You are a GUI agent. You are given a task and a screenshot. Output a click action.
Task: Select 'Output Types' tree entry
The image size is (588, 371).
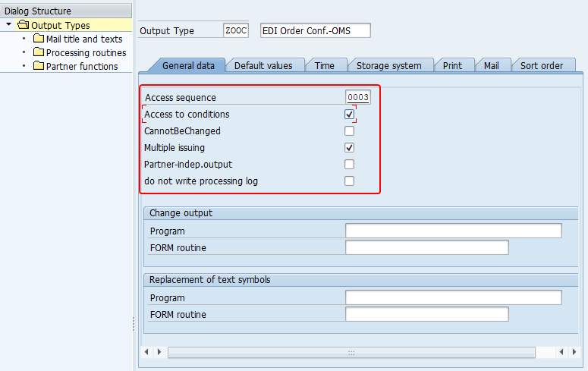point(61,25)
